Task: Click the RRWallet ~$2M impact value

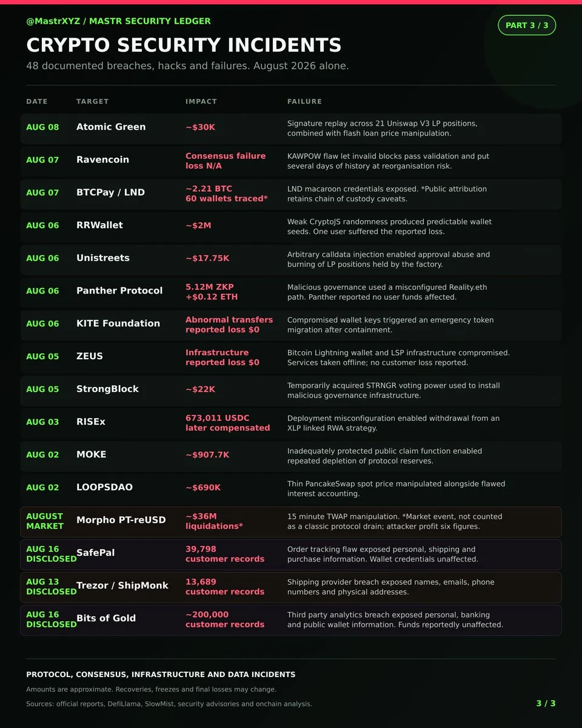Action: click(198, 225)
